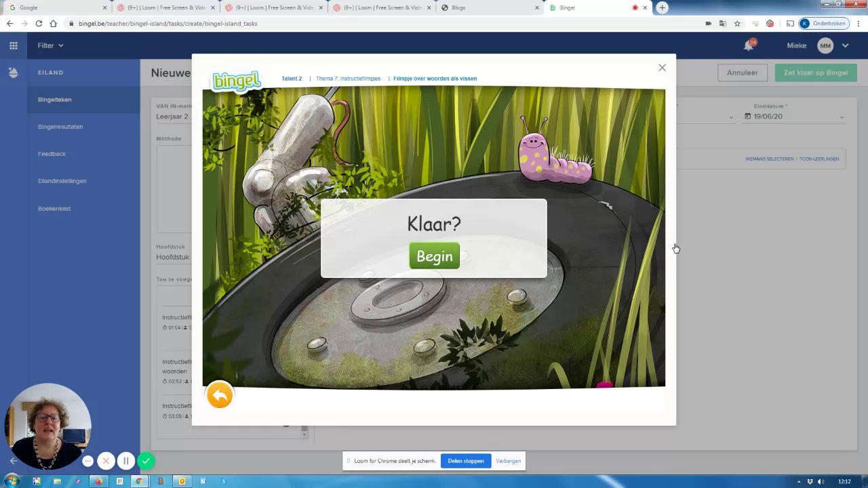The image size is (868, 488).
Task: Click the Loom webcam bubble
Action: (x=47, y=426)
